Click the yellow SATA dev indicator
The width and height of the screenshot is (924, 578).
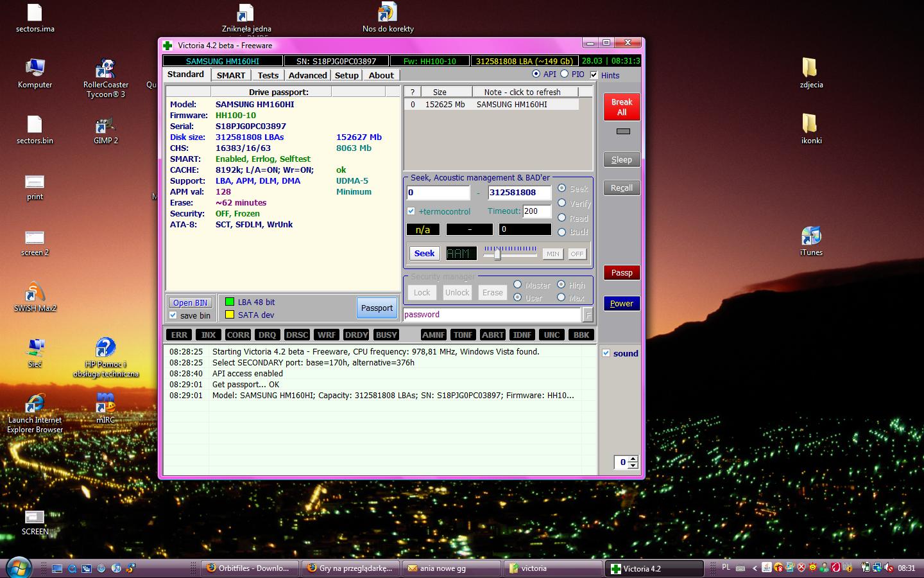point(229,315)
